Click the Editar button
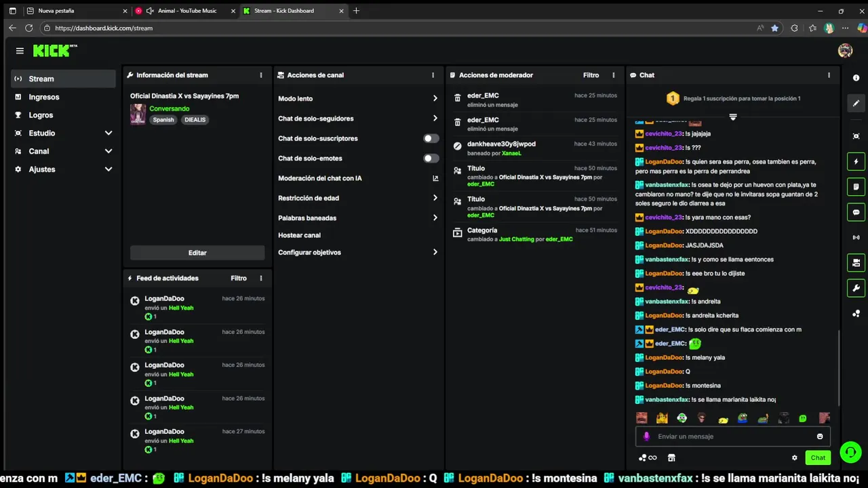Viewport: 868px width, 488px height. coord(197,253)
